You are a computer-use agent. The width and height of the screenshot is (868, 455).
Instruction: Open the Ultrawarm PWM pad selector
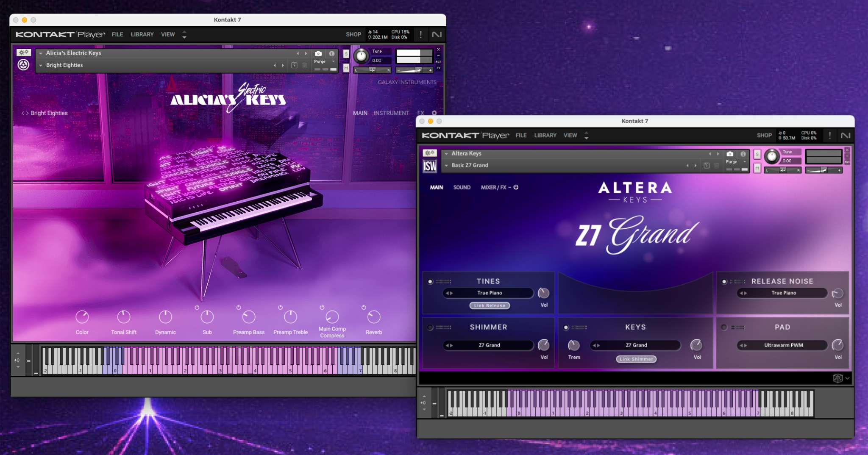coord(783,345)
